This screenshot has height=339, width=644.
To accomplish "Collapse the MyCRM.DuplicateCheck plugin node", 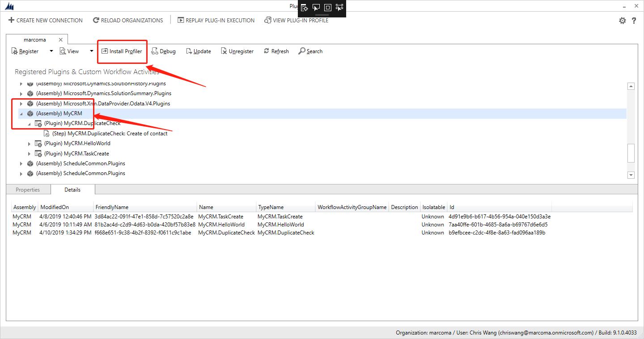I will click(x=29, y=123).
